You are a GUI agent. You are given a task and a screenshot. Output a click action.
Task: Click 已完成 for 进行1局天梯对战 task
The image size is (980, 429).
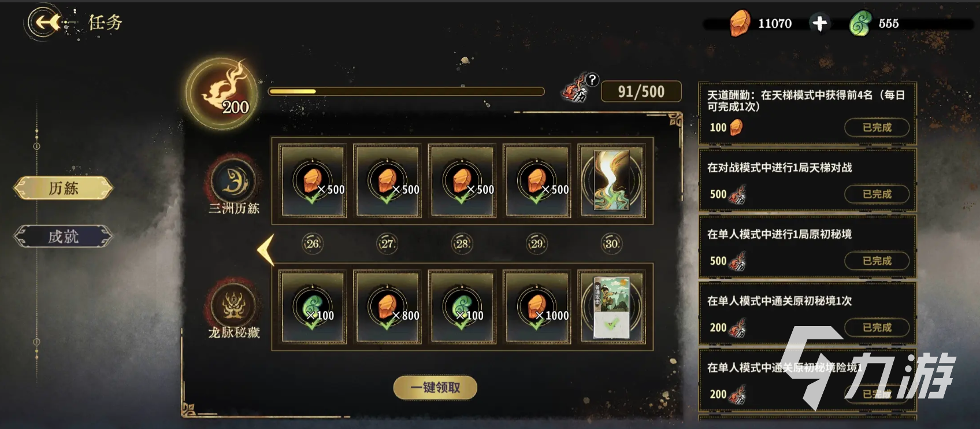(x=877, y=194)
